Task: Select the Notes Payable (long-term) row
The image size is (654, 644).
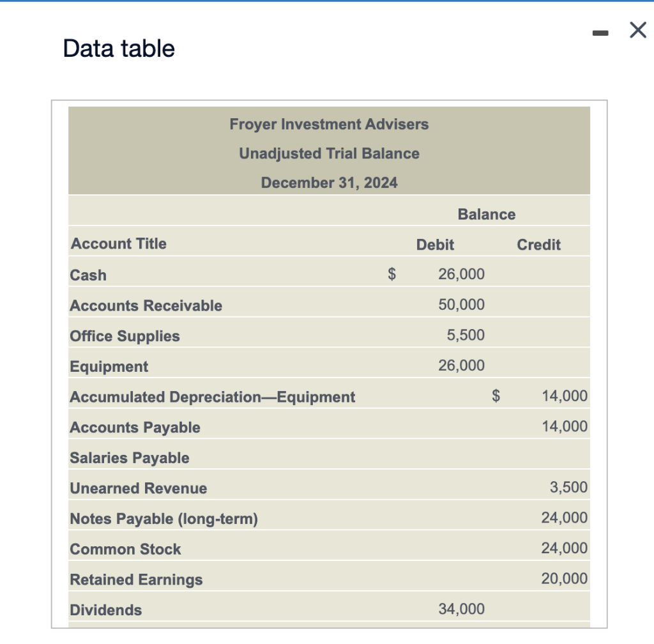Action: (163, 519)
